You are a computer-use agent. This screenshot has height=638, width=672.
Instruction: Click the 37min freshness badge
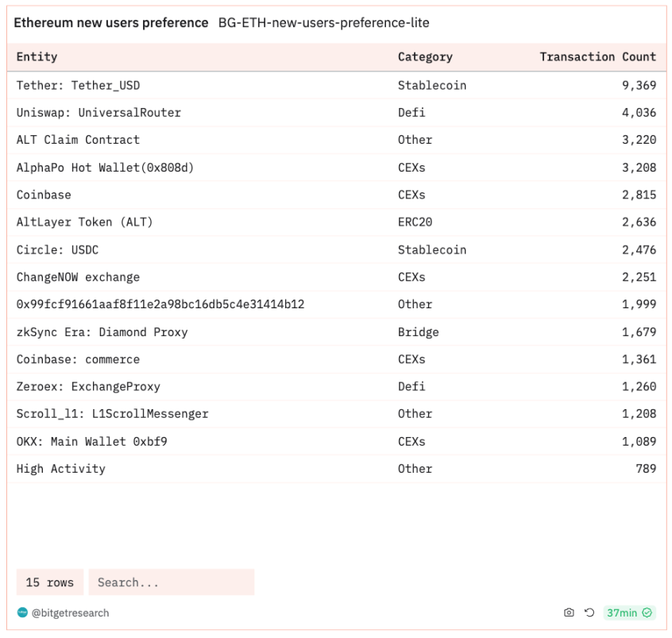(621, 613)
